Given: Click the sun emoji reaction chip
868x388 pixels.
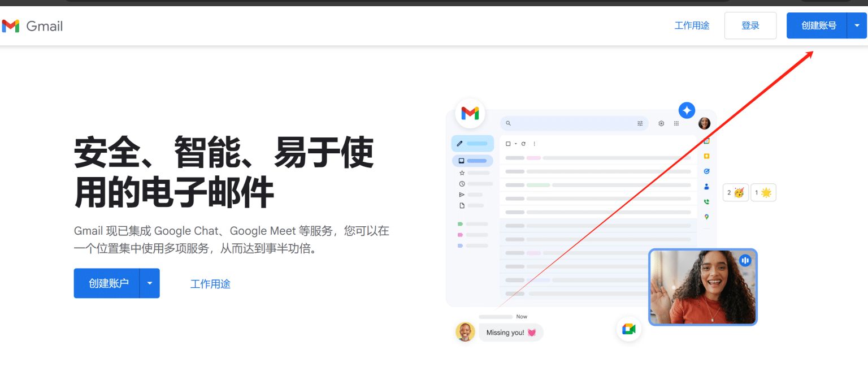Looking at the screenshot, I should point(763,193).
